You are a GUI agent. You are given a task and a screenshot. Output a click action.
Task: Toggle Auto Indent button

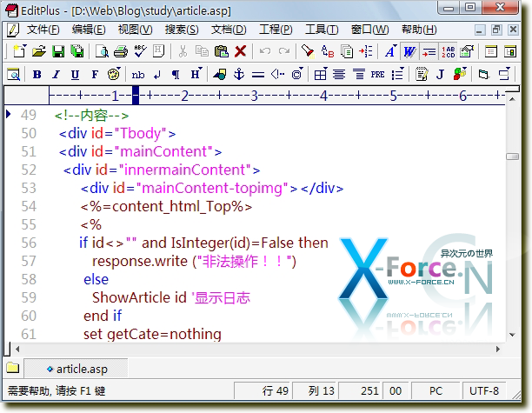[x=429, y=51]
